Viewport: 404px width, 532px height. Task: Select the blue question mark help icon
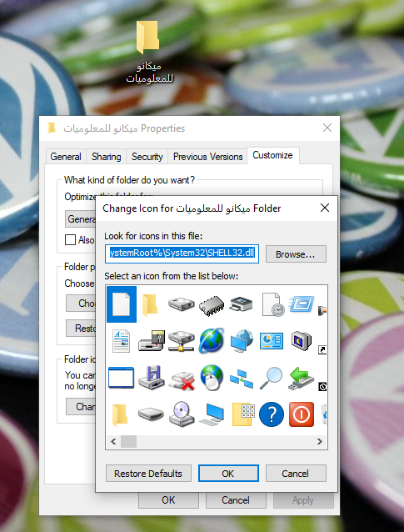pos(272,414)
